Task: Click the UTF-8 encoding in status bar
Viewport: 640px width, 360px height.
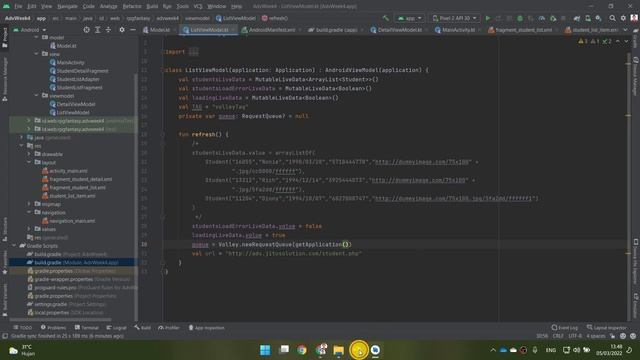Action: click(575, 336)
